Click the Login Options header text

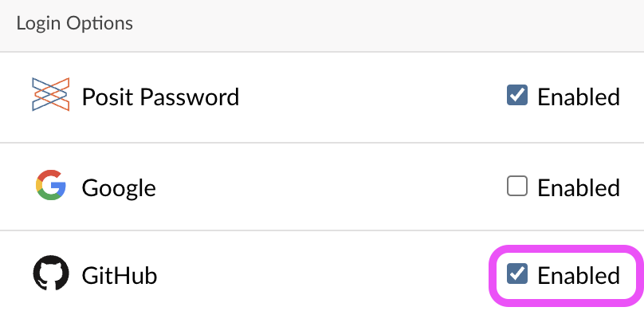(x=75, y=23)
